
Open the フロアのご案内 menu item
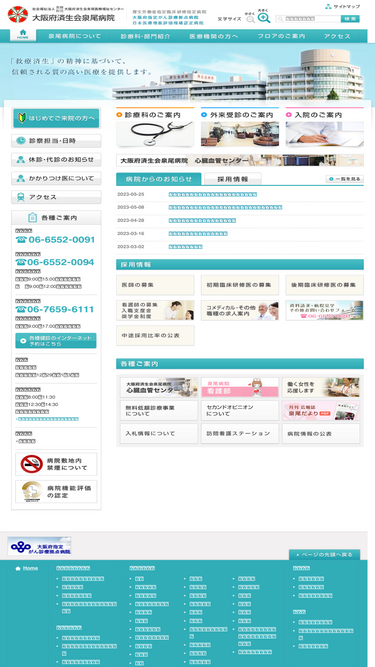click(x=281, y=36)
